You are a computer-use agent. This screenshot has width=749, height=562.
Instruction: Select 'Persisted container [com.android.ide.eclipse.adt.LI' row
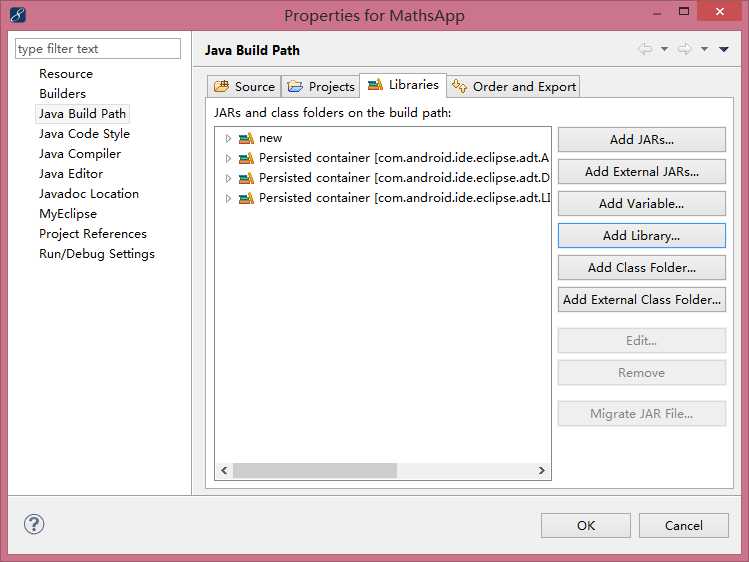[404, 198]
